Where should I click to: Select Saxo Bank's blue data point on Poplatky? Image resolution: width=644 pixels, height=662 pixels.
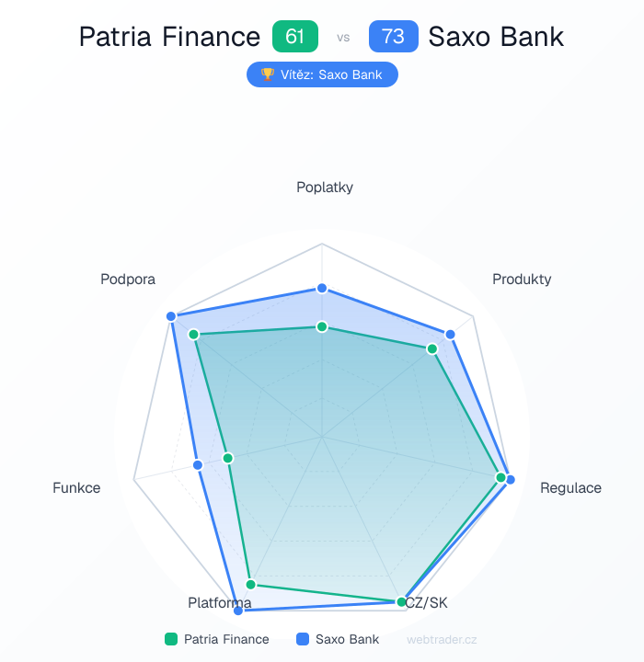322,289
